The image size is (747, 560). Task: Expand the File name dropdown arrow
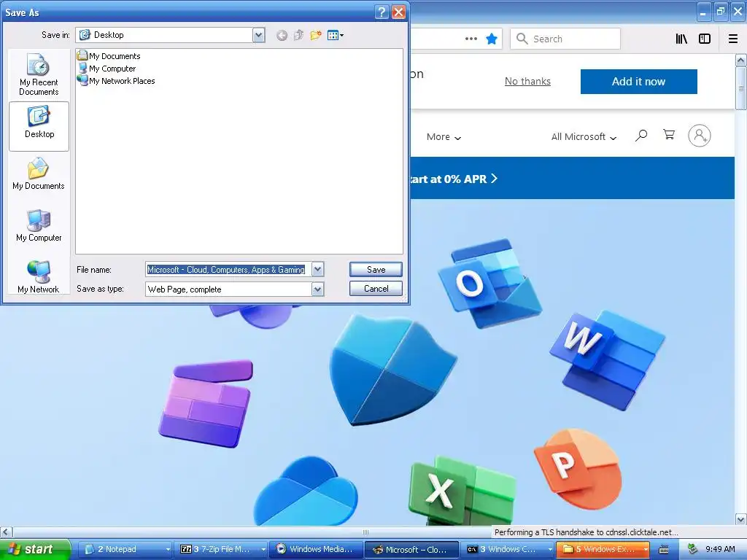click(x=318, y=270)
